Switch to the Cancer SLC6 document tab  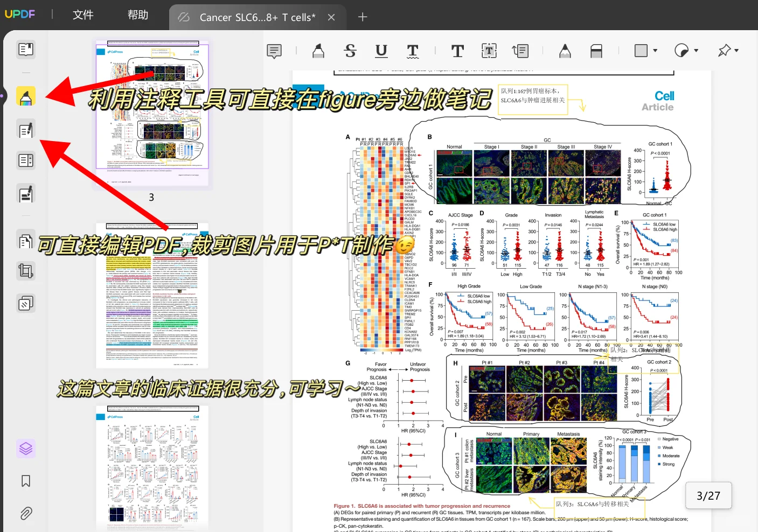click(257, 17)
